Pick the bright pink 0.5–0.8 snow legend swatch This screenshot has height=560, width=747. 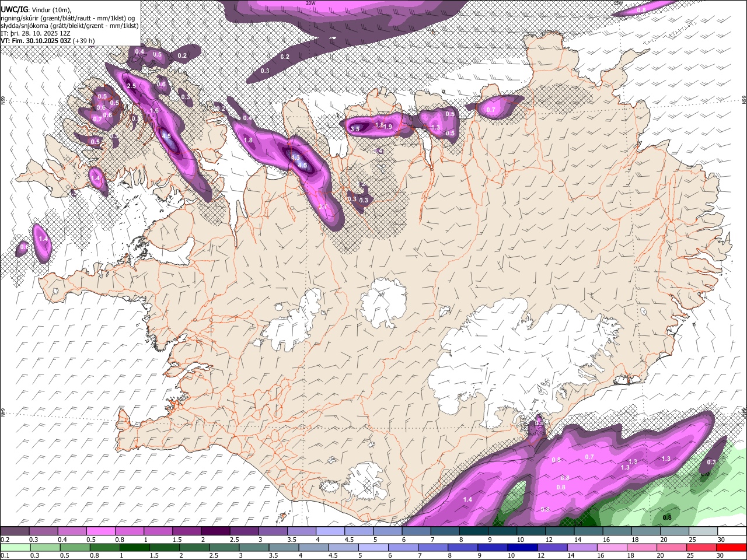[101, 531]
